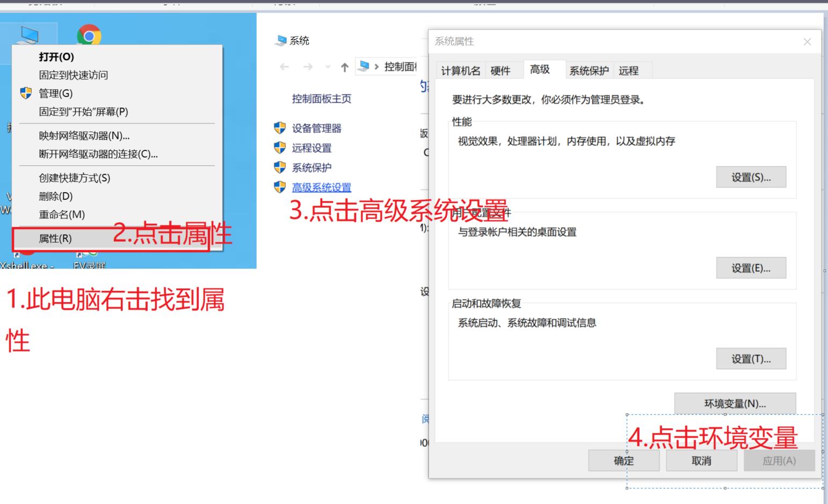Expand the breadcrumb arrow before 控制面板

(377, 67)
